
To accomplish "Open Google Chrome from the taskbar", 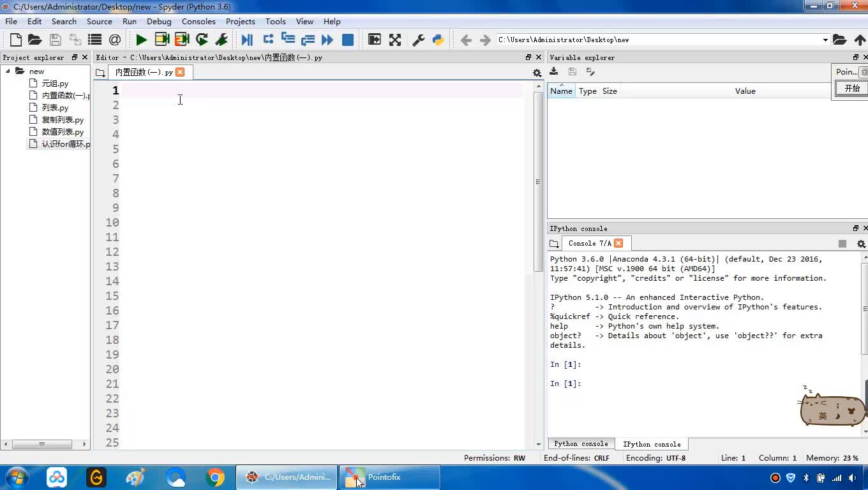I will click(x=215, y=477).
